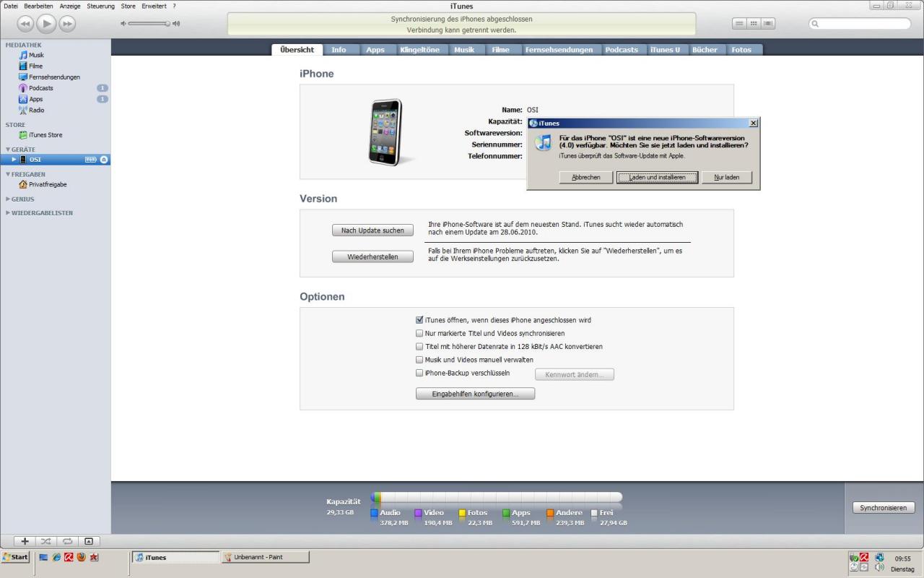Open Apps in the Mediathek sidebar

coord(35,99)
